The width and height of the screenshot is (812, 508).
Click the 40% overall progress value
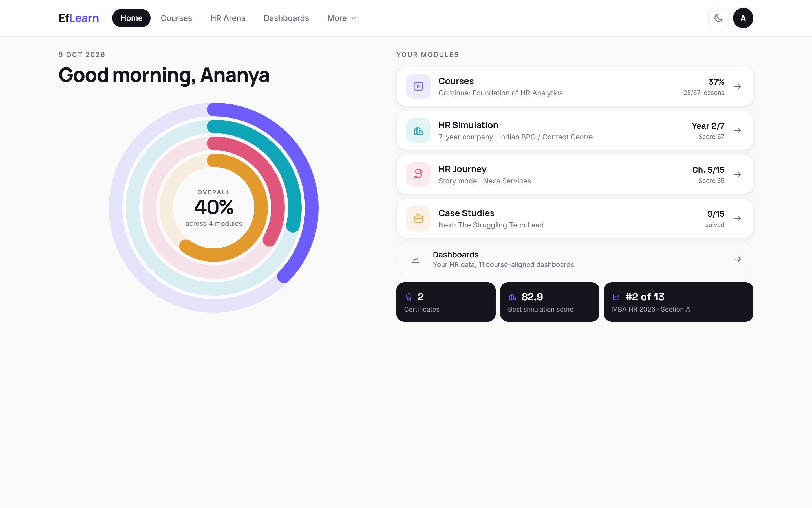point(214,207)
